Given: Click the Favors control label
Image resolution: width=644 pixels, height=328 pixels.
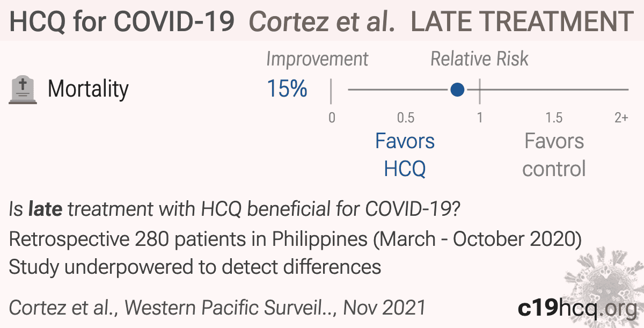Looking at the screenshot, I should pyautogui.click(x=554, y=155).
